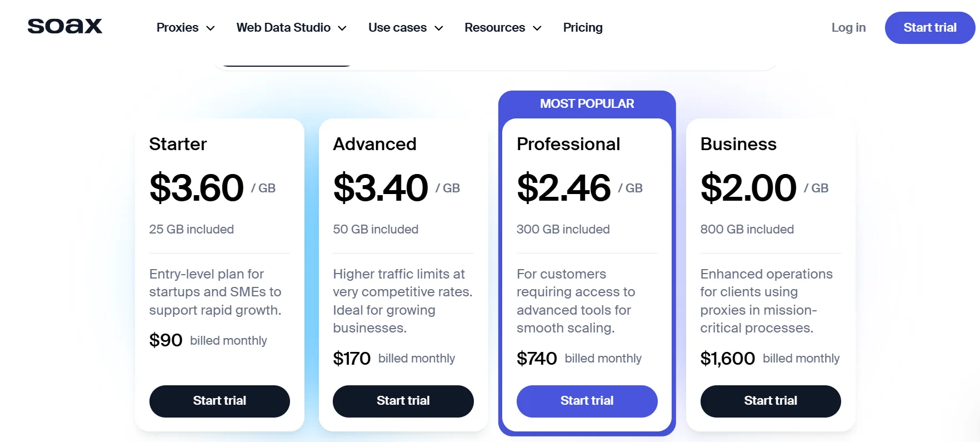Screen dimensions: 980x442
Task: Click the Business plan heading
Action: 738,144
